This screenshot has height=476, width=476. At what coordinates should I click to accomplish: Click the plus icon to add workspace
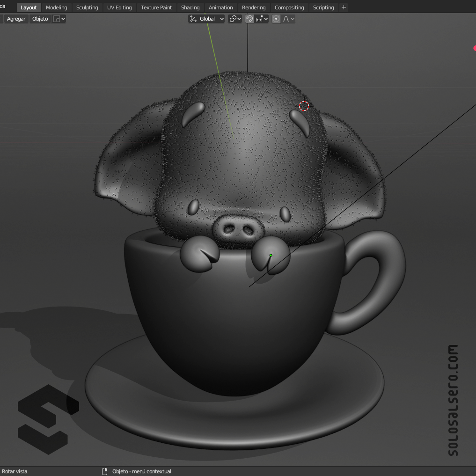(344, 7)
